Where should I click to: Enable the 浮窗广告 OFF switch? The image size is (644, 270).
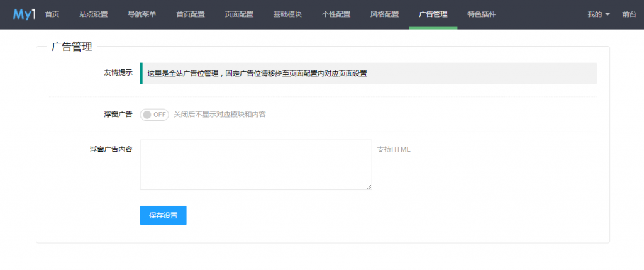tap(154, 115)
